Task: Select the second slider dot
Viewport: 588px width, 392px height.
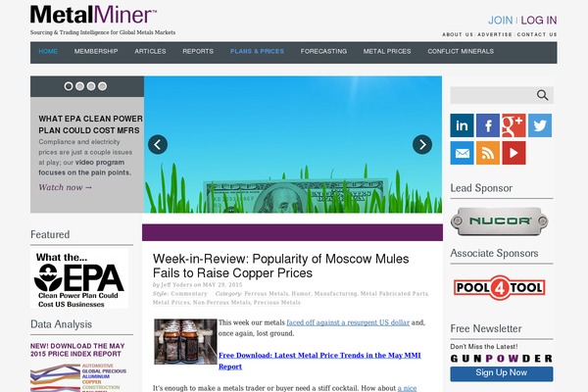Action: (79, 86)
